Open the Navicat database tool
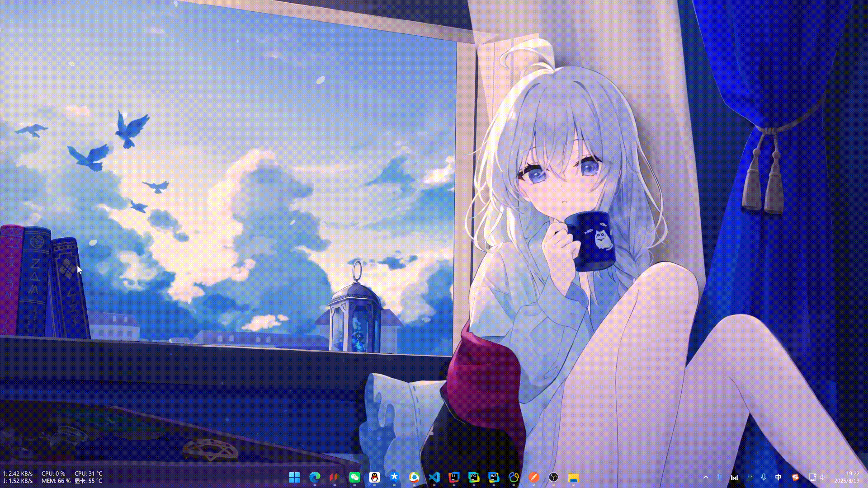Screen dimensions: 868x488 [x=514, y=477]
